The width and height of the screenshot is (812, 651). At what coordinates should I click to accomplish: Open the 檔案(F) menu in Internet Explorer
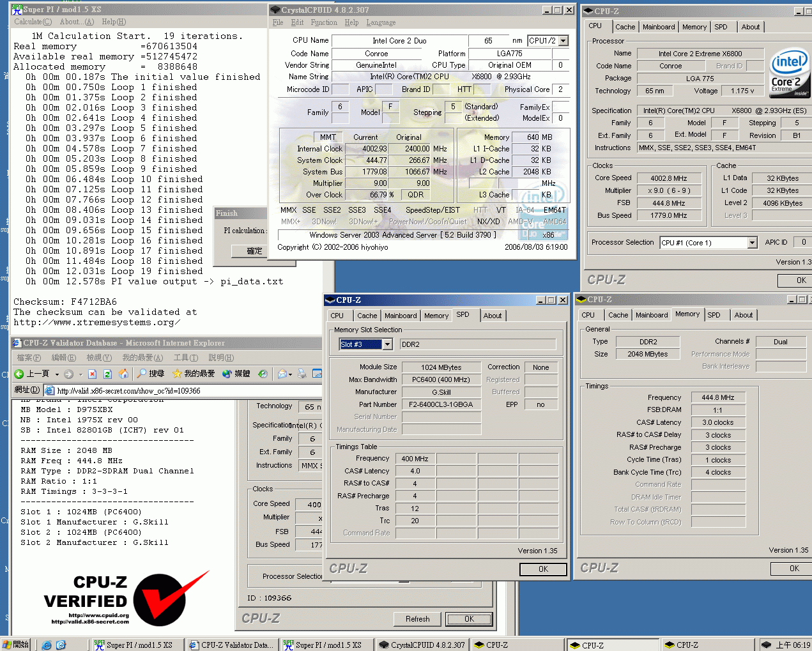(29, 358)
